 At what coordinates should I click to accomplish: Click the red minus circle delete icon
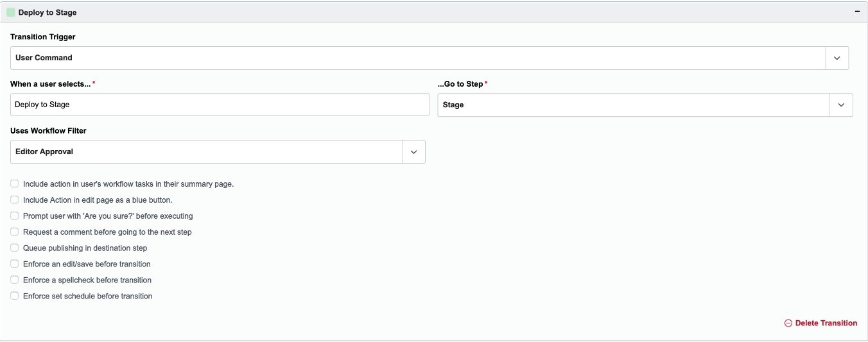pyautogui.click(x=788, y=323)
